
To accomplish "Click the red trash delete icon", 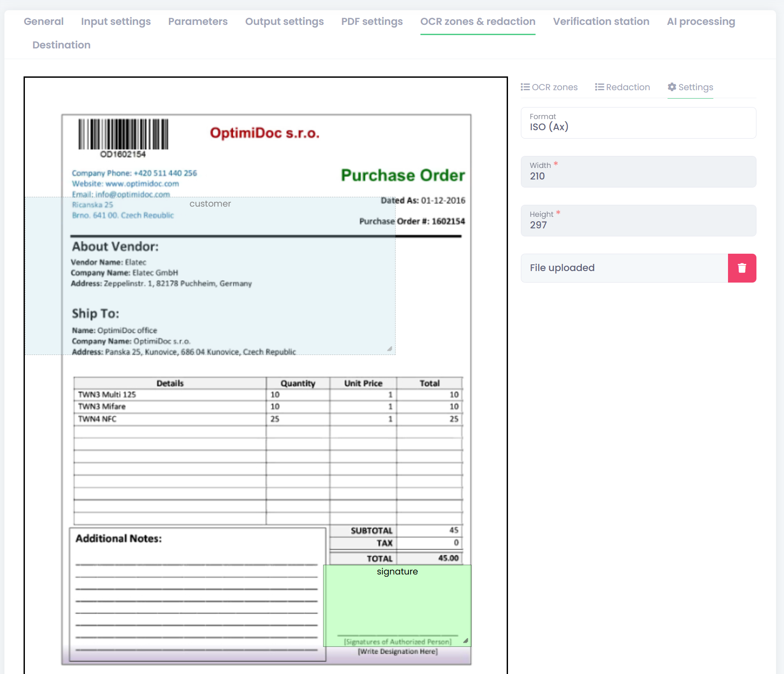I will 742,268.
